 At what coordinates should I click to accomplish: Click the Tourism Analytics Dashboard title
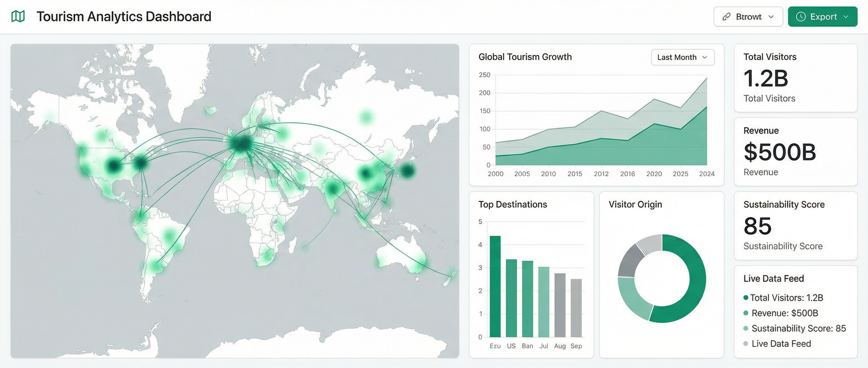(x=124, y=16)
